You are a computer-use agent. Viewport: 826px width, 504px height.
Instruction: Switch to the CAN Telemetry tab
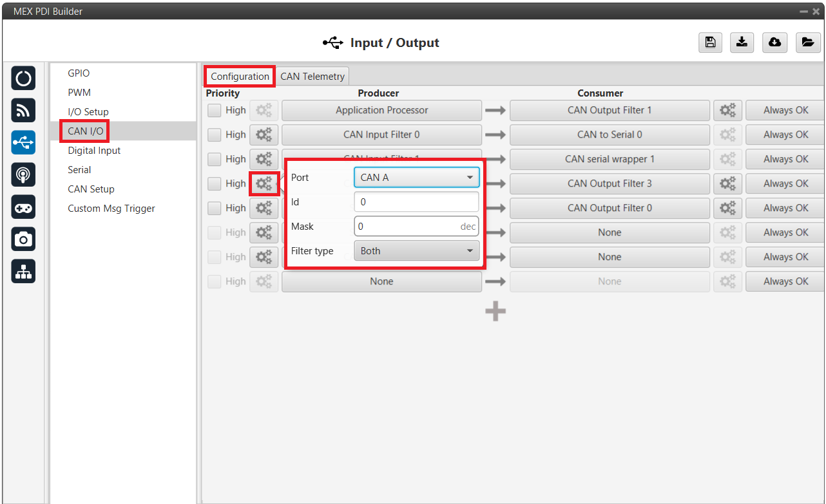point(312,77)
